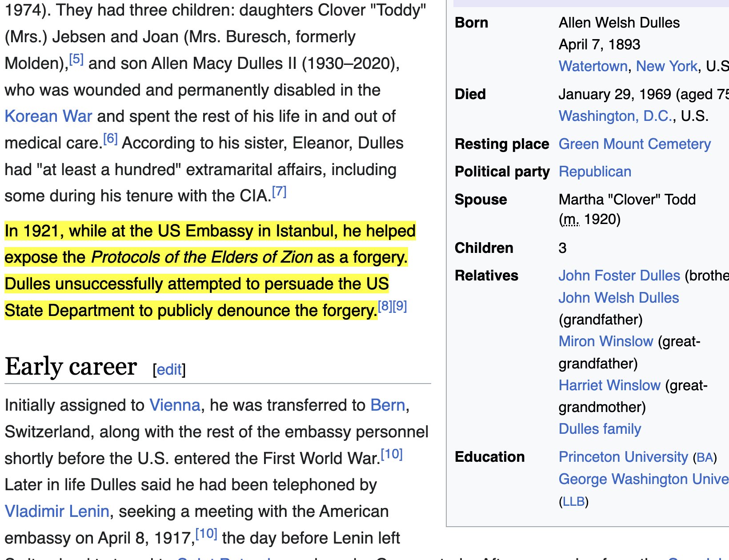Open the Vienna link

175,405
